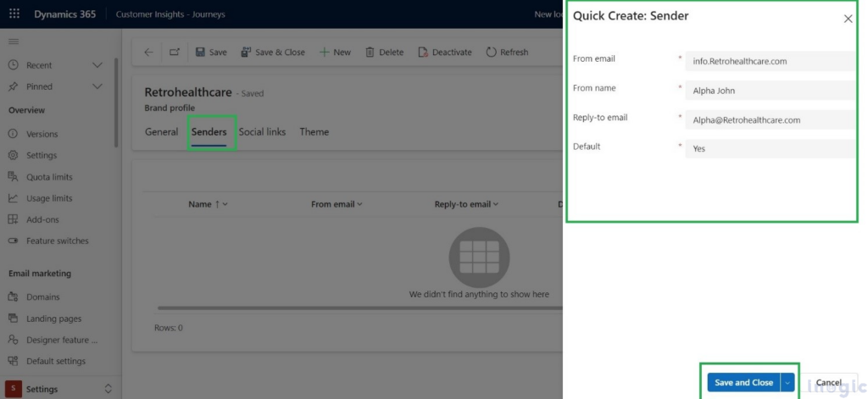Refresh the brand profile record
Image resolution: width=868 pixels, height=399 pixels.
[507, 53]
